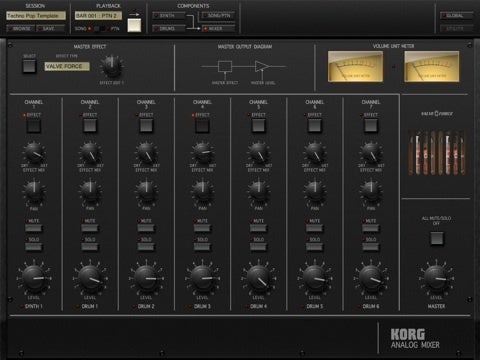Click the playback button under the arrow

coord(134,25)
